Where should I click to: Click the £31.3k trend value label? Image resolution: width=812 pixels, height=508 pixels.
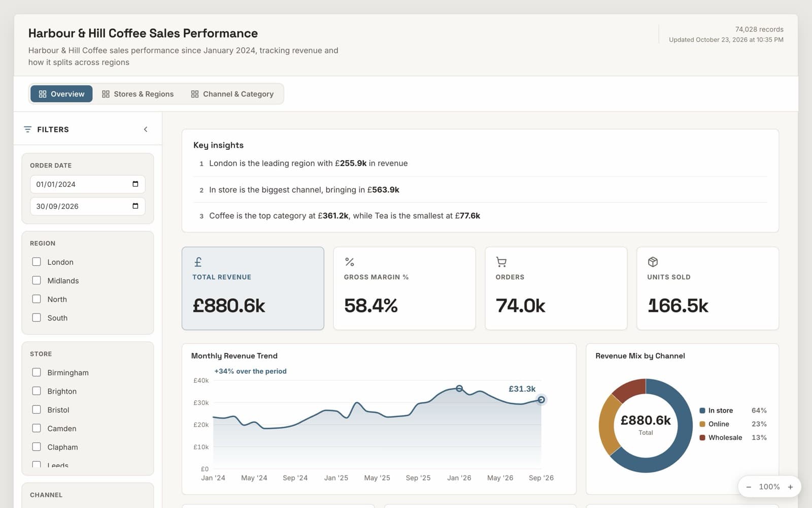click(522, 389)
